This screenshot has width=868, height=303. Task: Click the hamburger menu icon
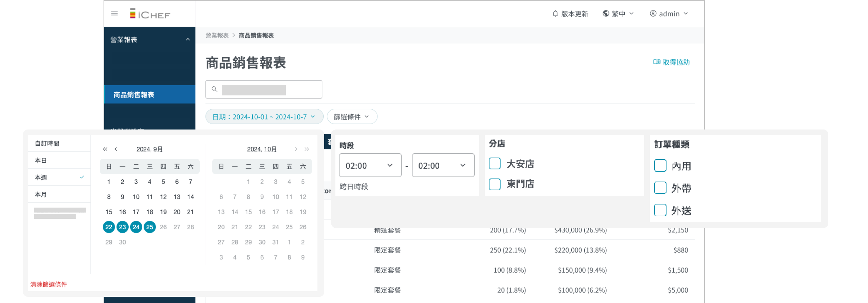(114, 13)
